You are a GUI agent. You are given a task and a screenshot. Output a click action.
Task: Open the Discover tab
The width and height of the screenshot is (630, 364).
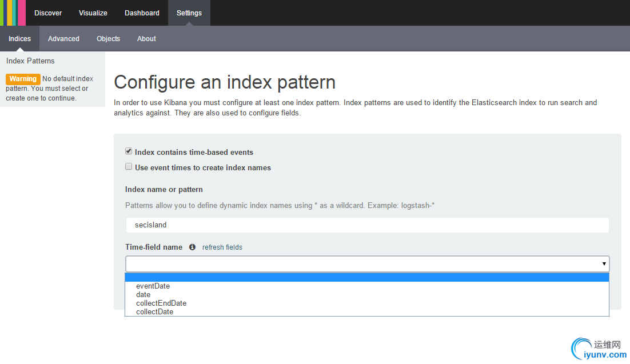click(48, 13)
